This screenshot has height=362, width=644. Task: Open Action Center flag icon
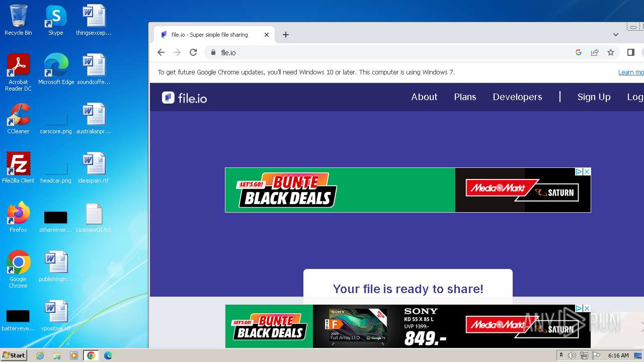pos(596,355)
